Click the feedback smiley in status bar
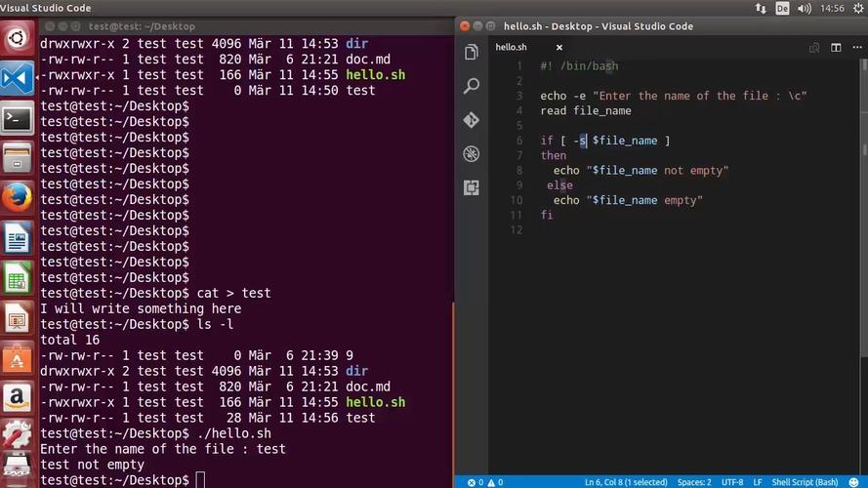Screen dimensions: 868x488 pos(854,482)
